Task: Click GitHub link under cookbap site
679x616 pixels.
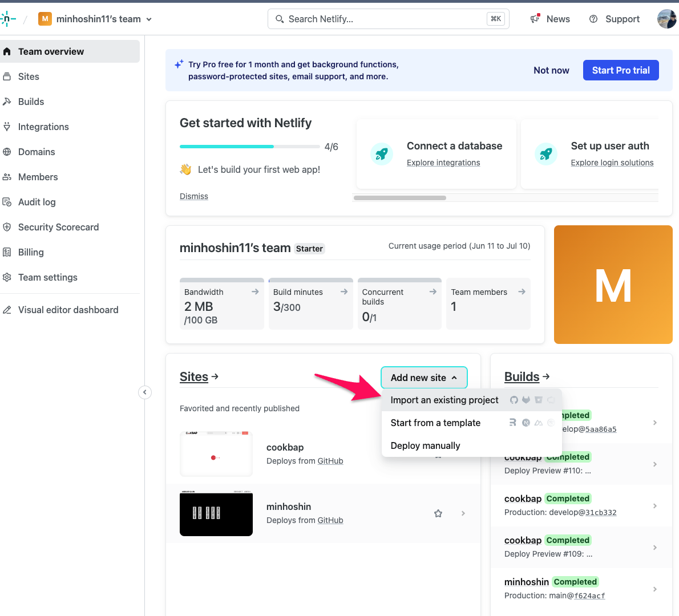Action: click(330, 461)
